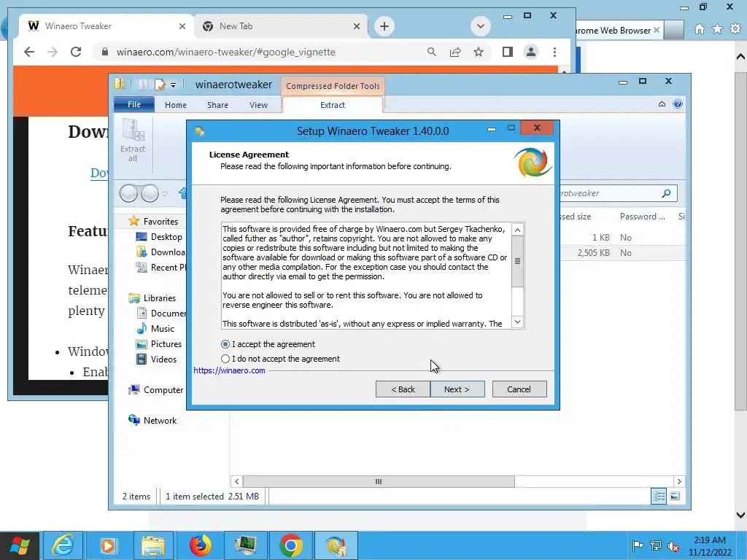Open a new Chrome tab with plus

tap(384, 26)
